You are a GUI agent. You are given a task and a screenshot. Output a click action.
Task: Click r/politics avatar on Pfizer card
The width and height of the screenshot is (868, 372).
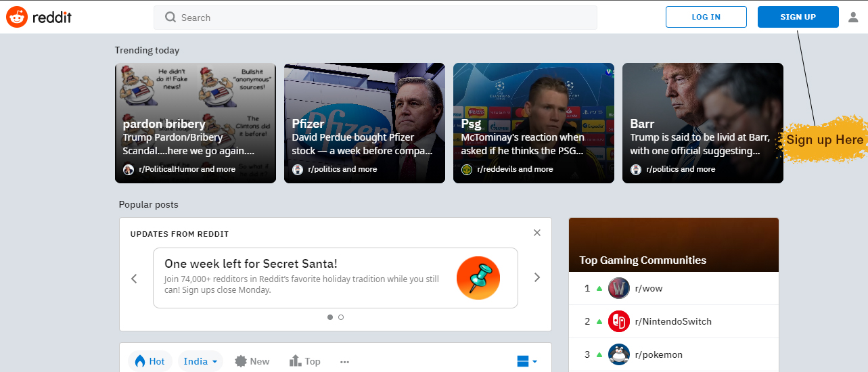pyautogui.click(x=298, y=169)
